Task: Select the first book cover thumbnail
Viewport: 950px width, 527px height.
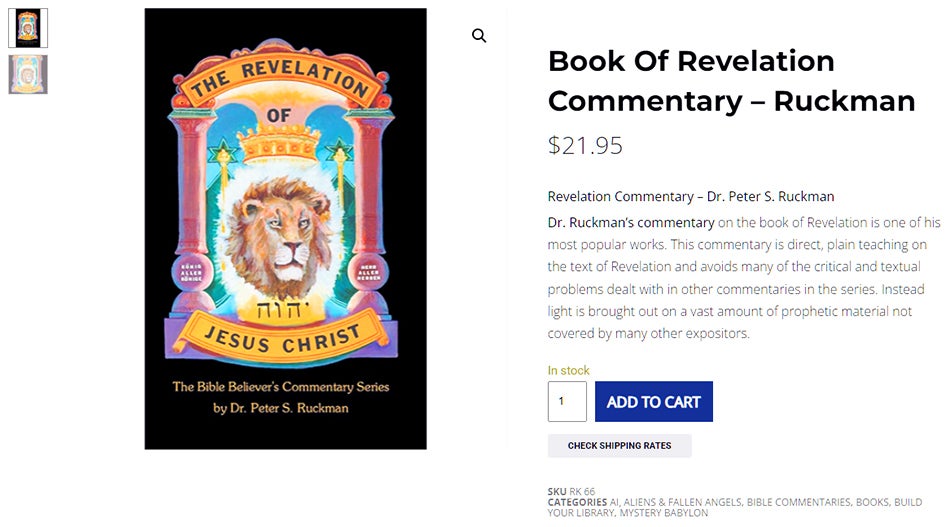Action: tap(28, 28)
